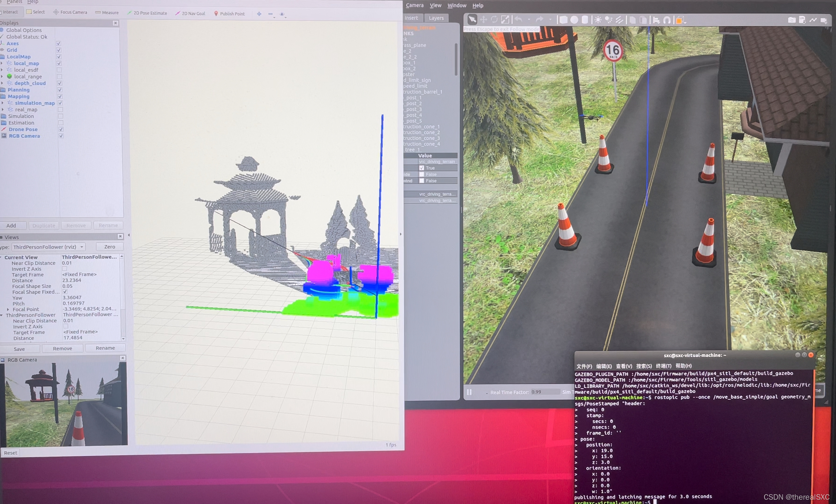Image resolution: width=836 pixels, height=504 pixels.
Task: Enable the snap magnet tool
Action: pyautogui.click(x=667, y=20)
